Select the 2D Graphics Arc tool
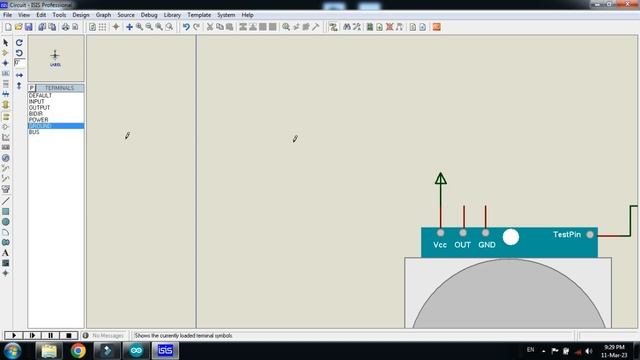The image size is (640, 360). point(5,232)
